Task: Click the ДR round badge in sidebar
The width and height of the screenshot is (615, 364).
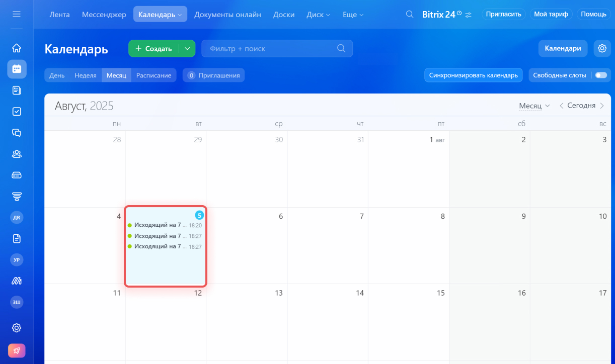Action: 17,217
